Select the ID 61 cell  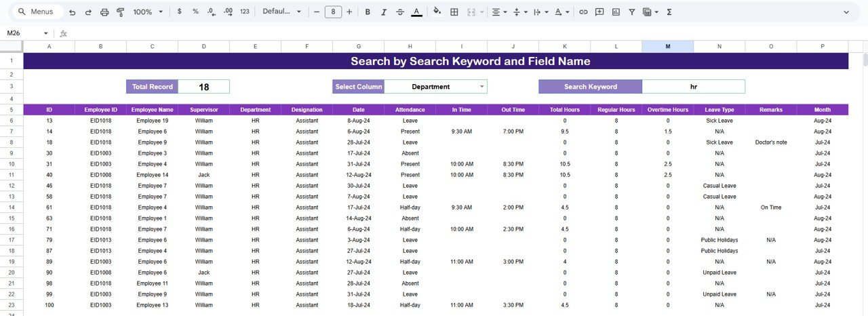pos(49,208)
